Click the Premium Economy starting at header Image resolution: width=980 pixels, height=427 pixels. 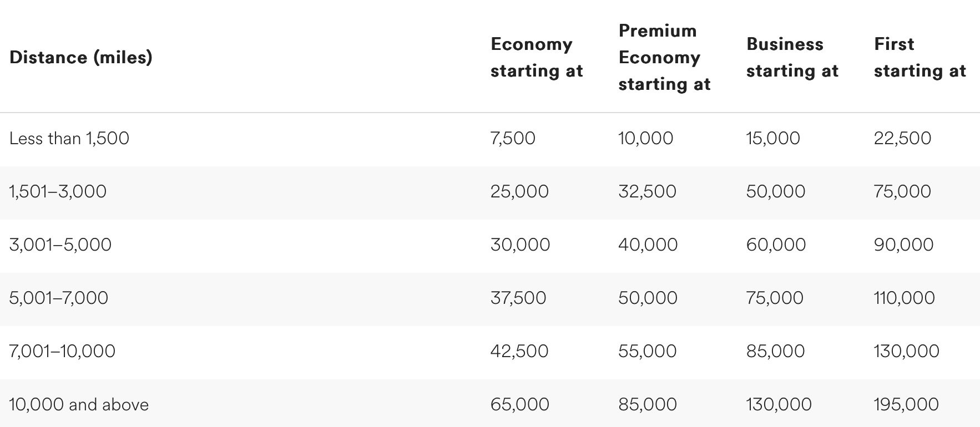tap(664, 57)
